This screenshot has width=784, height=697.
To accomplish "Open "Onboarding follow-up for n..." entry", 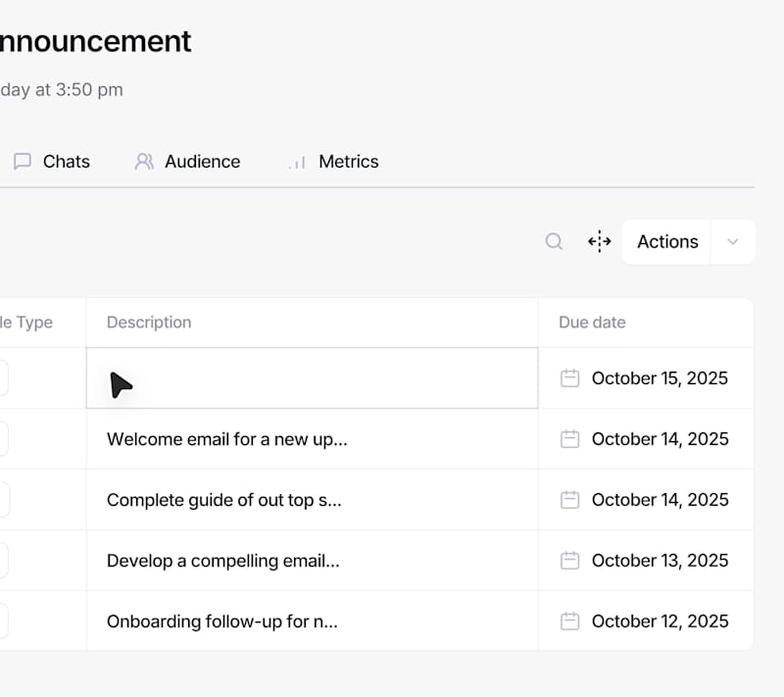I will (221, 622).
